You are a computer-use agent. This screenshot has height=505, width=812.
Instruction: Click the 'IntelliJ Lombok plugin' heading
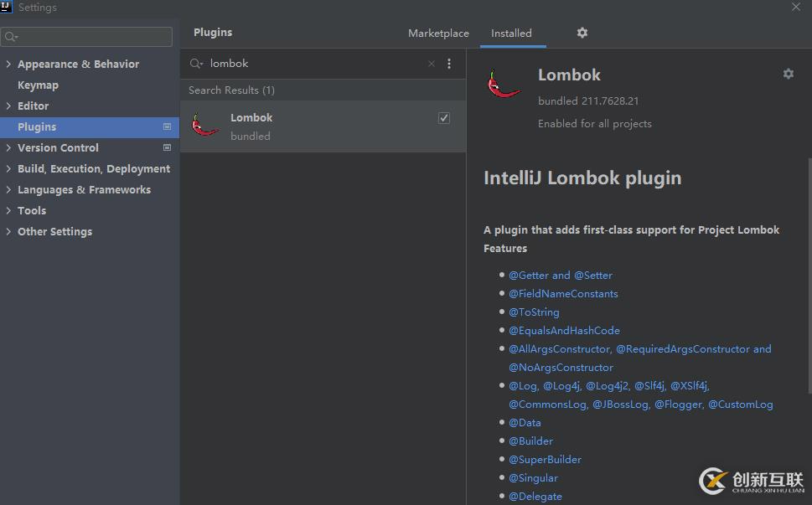point(582,178)
